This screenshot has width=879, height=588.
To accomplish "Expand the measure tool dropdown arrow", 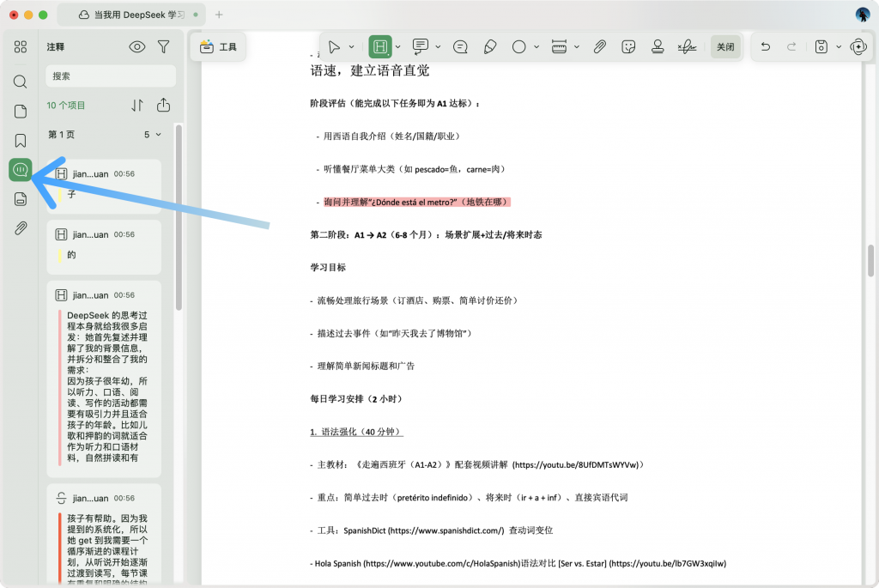I will (576, 46).
